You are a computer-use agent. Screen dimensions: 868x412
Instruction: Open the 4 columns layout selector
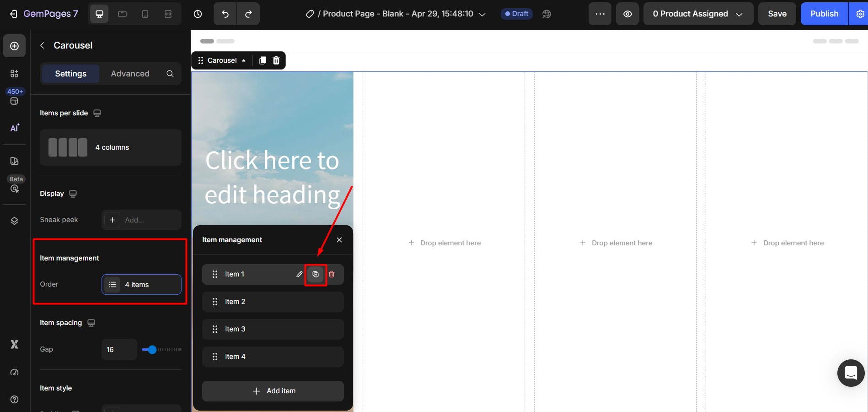111,147
